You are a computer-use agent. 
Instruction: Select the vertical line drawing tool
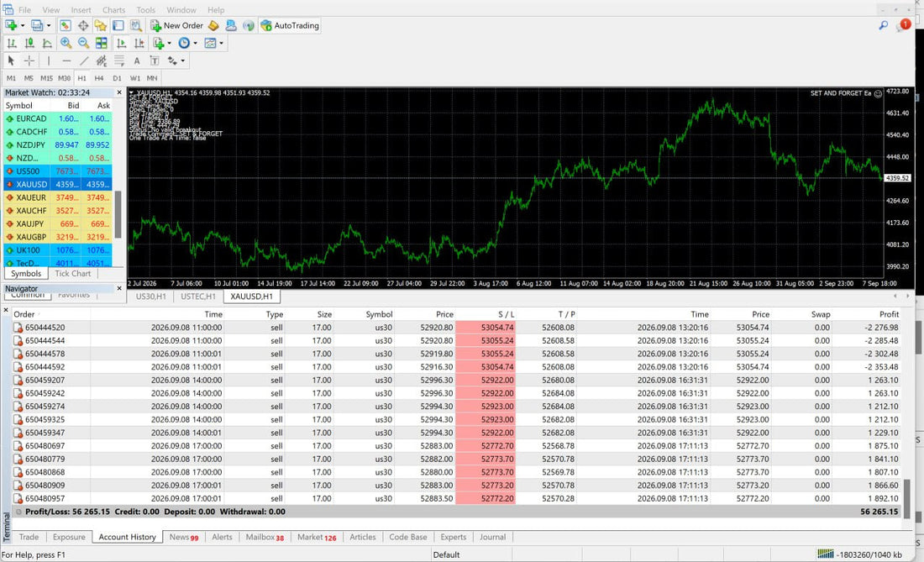click(x=49, y=60)
